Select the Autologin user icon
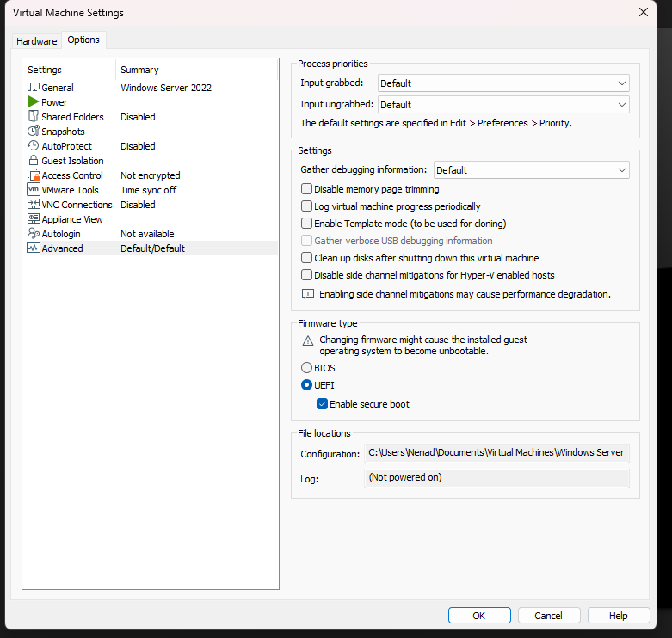The height and width of the screenshot is (638, 672). [34, 233]
